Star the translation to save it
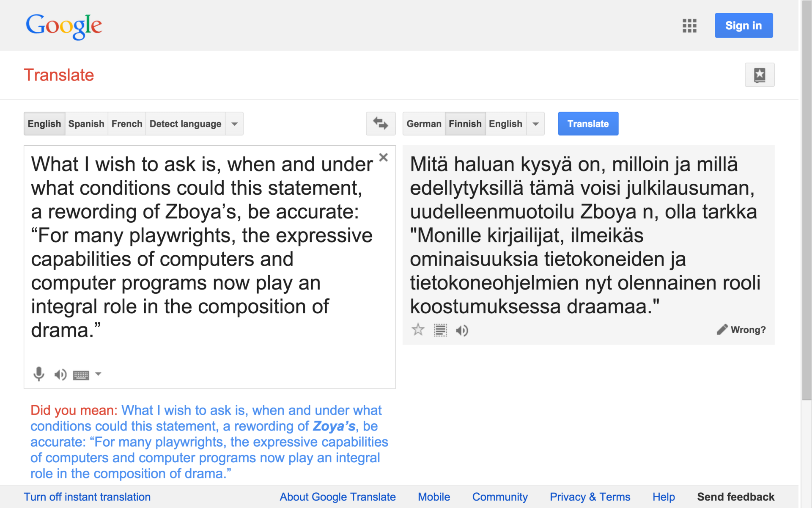 (x=418, y=330)
